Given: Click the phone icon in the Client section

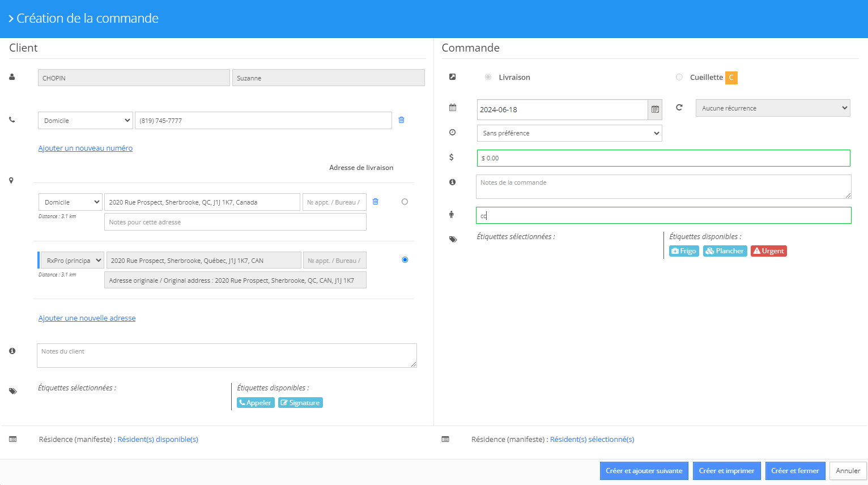Looking at the screenshot, I should [12, 120].
